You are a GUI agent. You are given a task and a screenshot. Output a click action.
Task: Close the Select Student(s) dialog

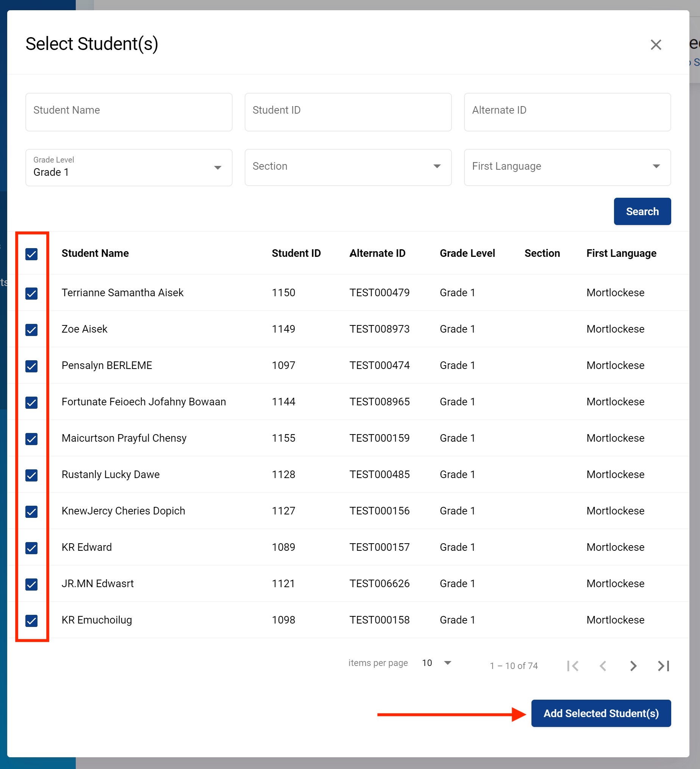pos(655,45)
